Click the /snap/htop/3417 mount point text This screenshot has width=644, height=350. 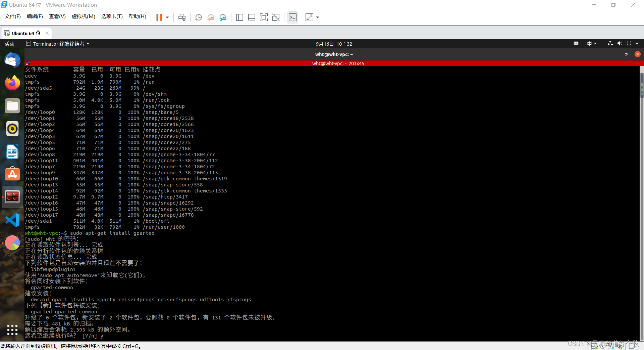coord(165,197)
